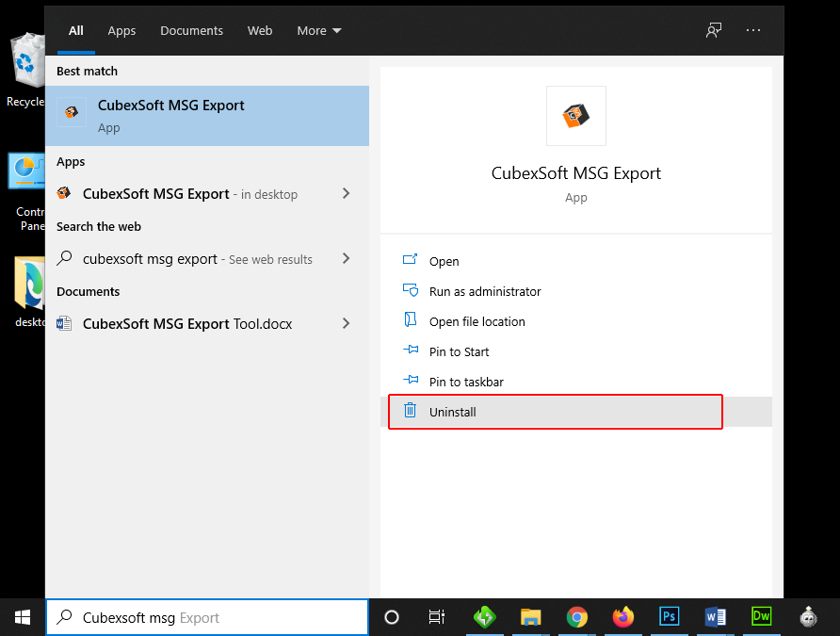Expand CubexSoft MSG Export Tool.docx arrow

[346, 324]
